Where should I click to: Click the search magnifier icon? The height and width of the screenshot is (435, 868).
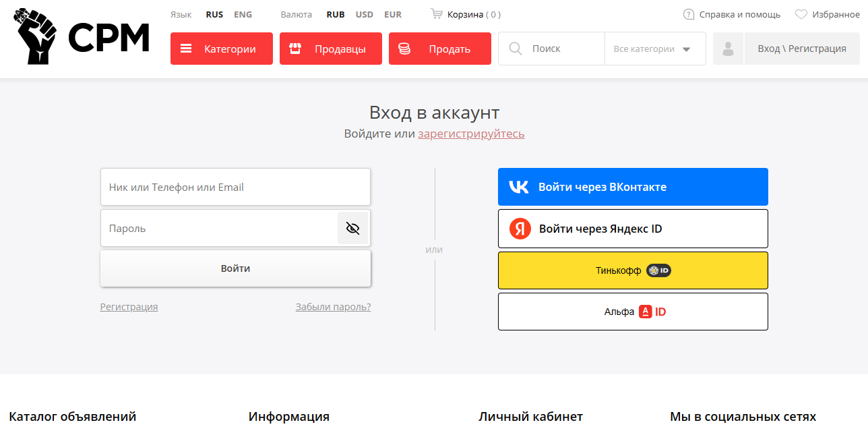[516, 49]
